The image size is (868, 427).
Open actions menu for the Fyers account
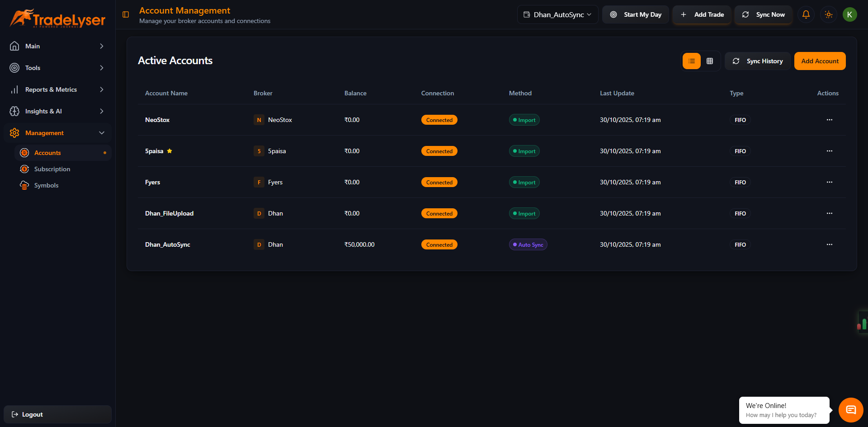[830, 182]
